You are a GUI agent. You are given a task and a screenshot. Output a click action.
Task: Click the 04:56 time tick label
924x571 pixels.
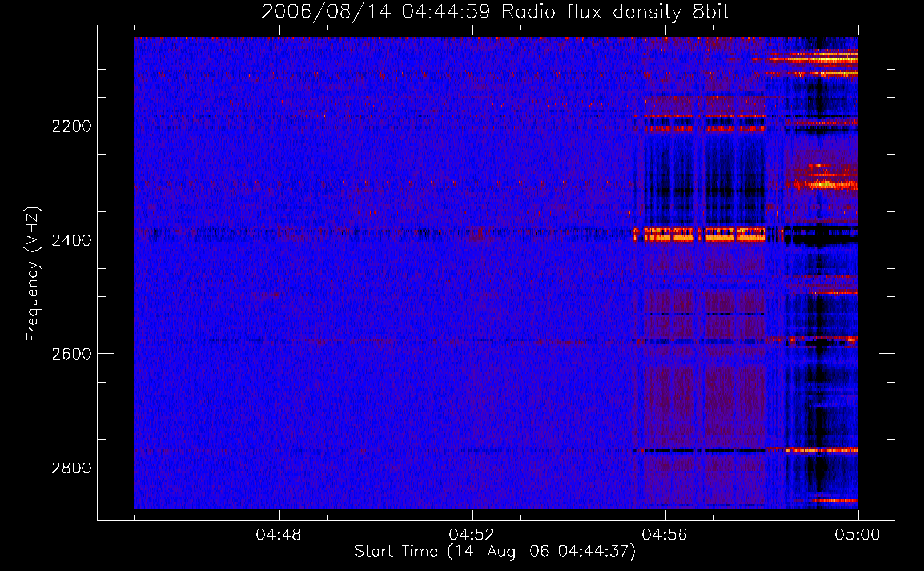(665, 535)
